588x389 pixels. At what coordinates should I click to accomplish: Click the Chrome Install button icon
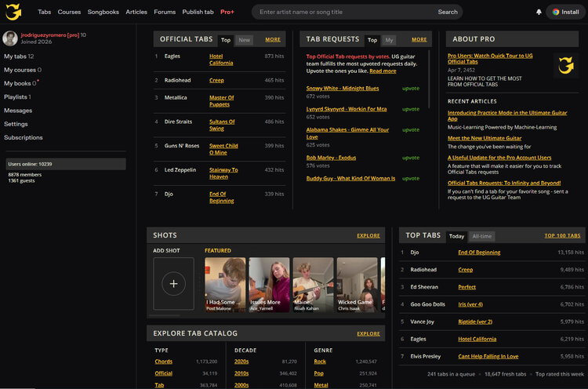555,12
